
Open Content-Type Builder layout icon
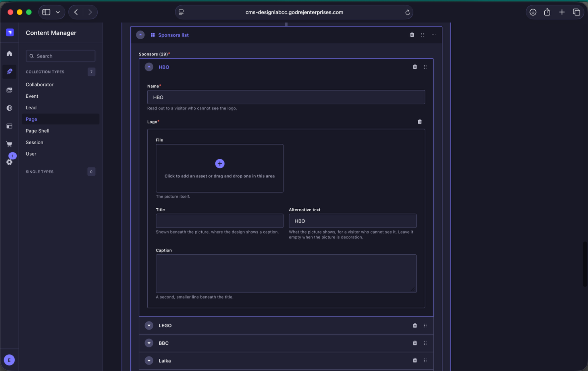click(x=9, y=126)
